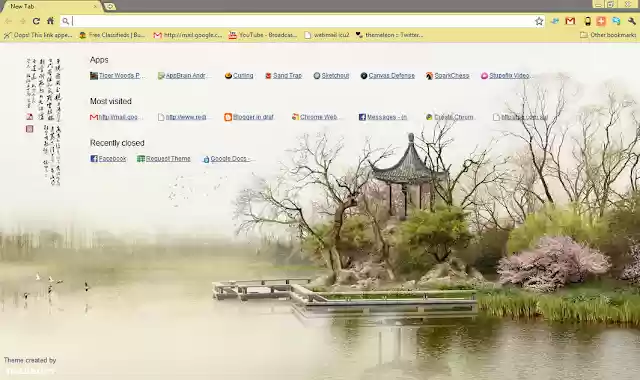The width and height of the screenshot is (640, 380).
Task: Open the webmail icu2 bookmark
Action: pyautogui.click(x=327, y=35)
